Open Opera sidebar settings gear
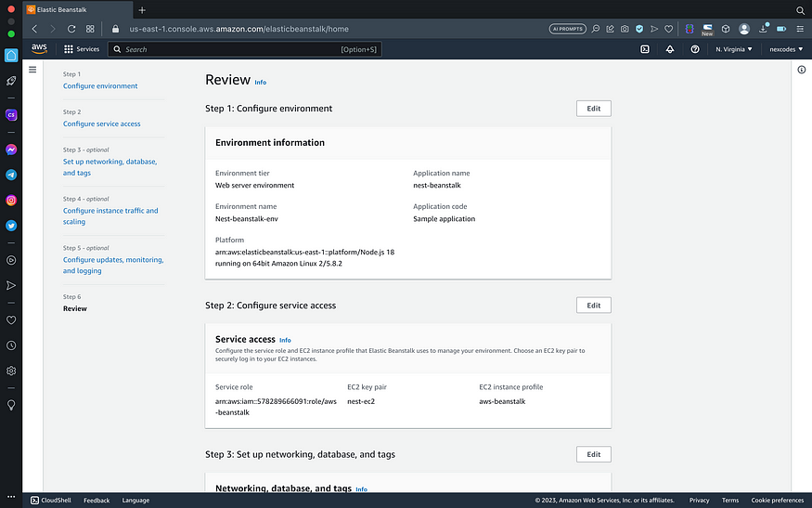Screen dimensions: 812x508 11,371
